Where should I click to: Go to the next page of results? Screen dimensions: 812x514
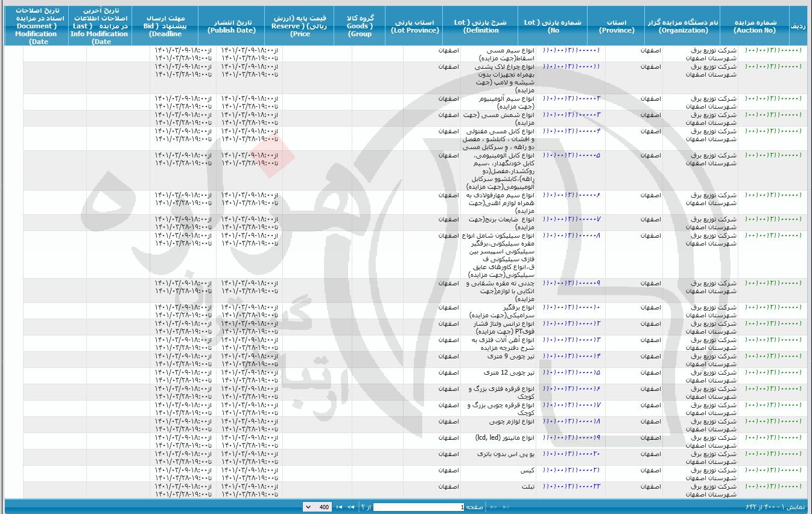tap(350, 507)
